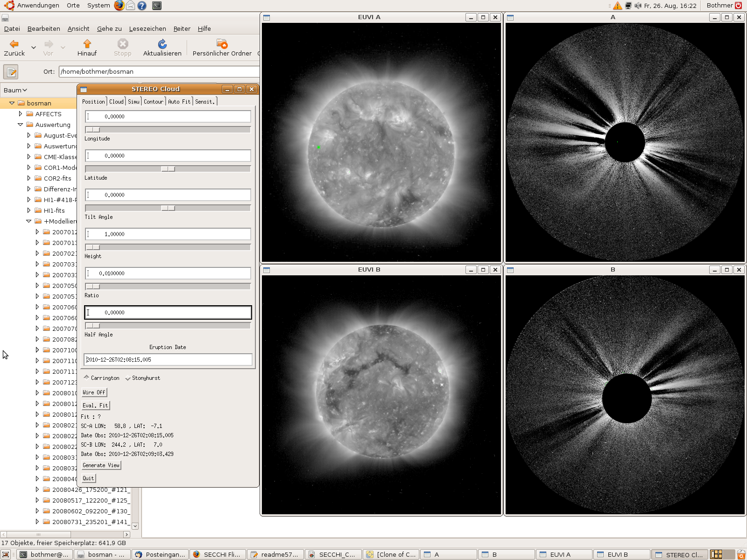
Task: Click Quit in STEREO Cloud
Action: pos(88,478)
